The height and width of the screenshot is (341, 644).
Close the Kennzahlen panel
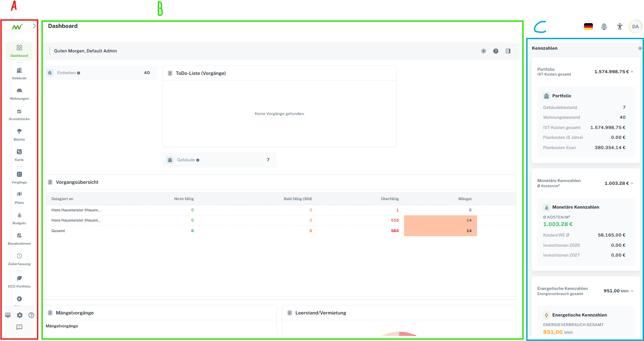pos(640,48)
